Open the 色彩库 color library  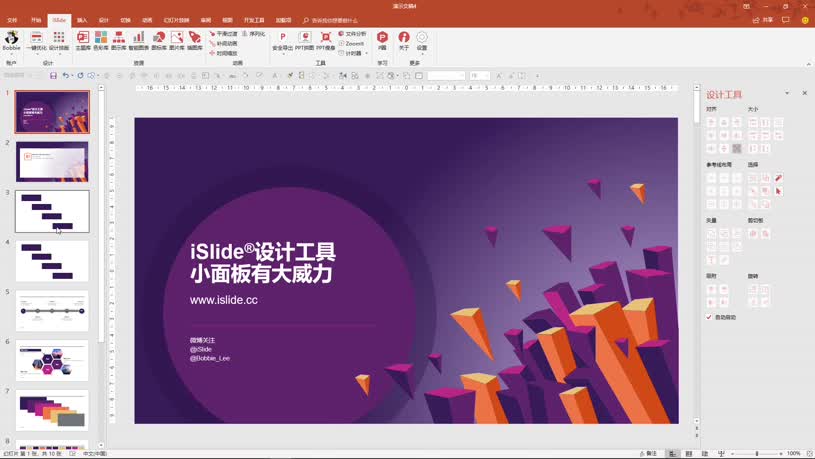(101, 41)
